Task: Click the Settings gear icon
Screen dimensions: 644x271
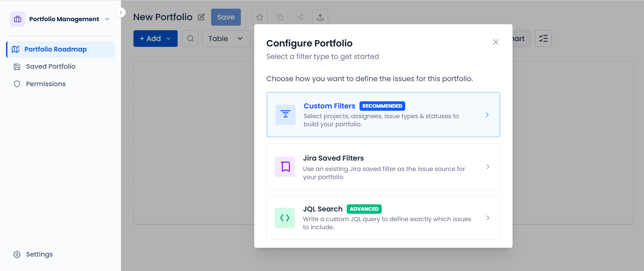Action: (x=17, y=255)
